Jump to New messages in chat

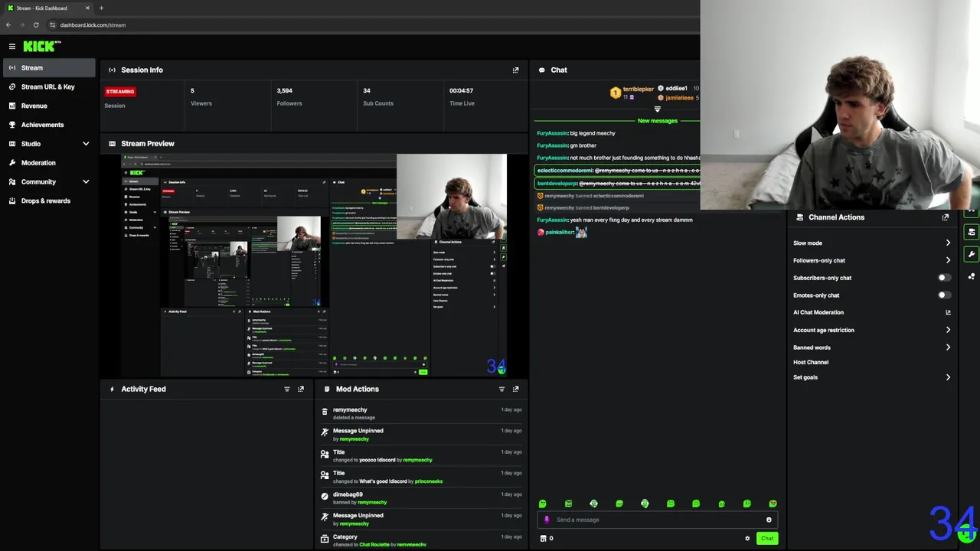[657, 121]
